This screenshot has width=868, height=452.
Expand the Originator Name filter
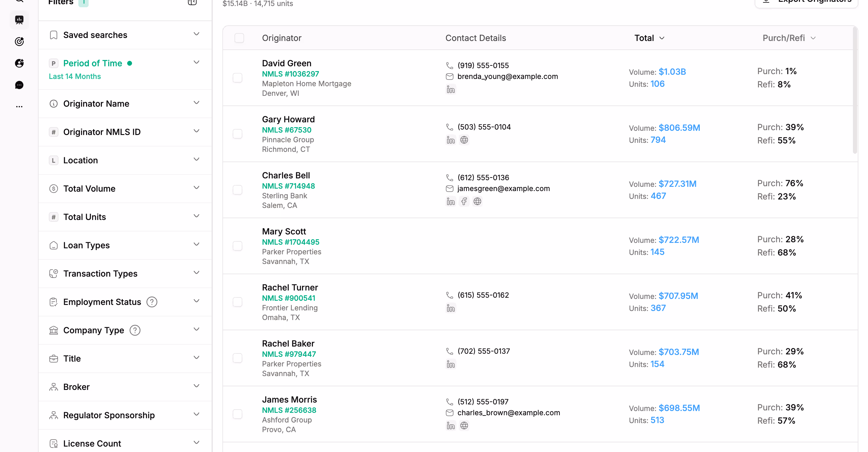(x=125, y=104)
